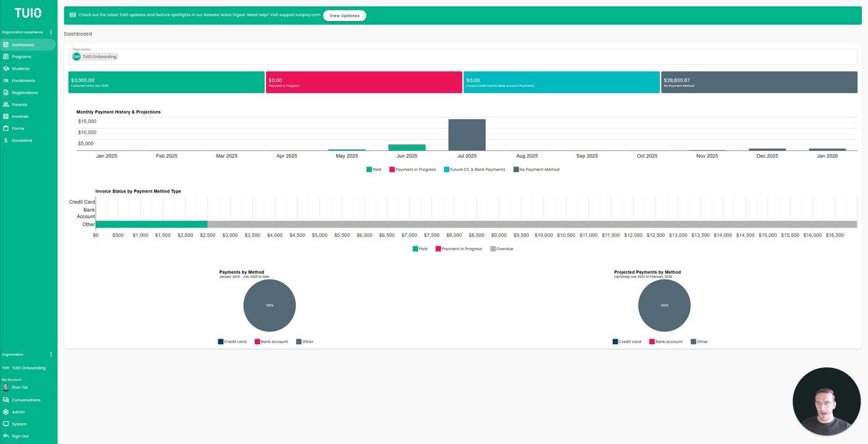Click the Monthly Payment History & Projections title

point(118,112)
